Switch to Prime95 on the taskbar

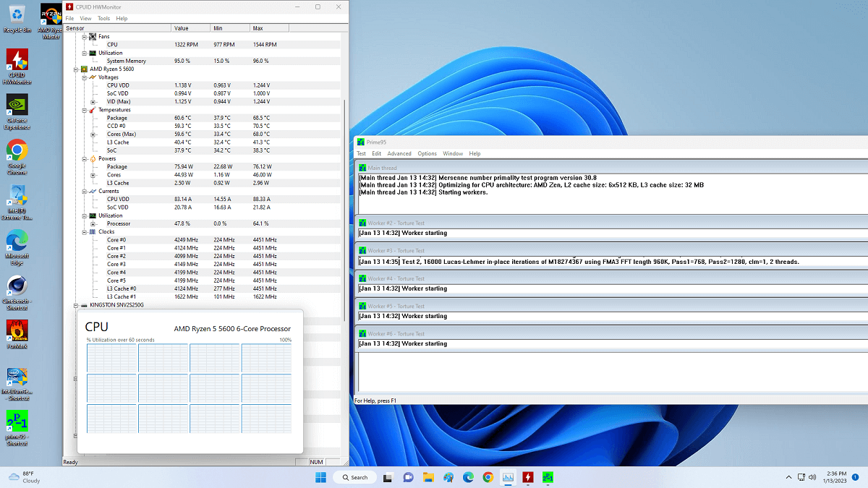[548, 477]
